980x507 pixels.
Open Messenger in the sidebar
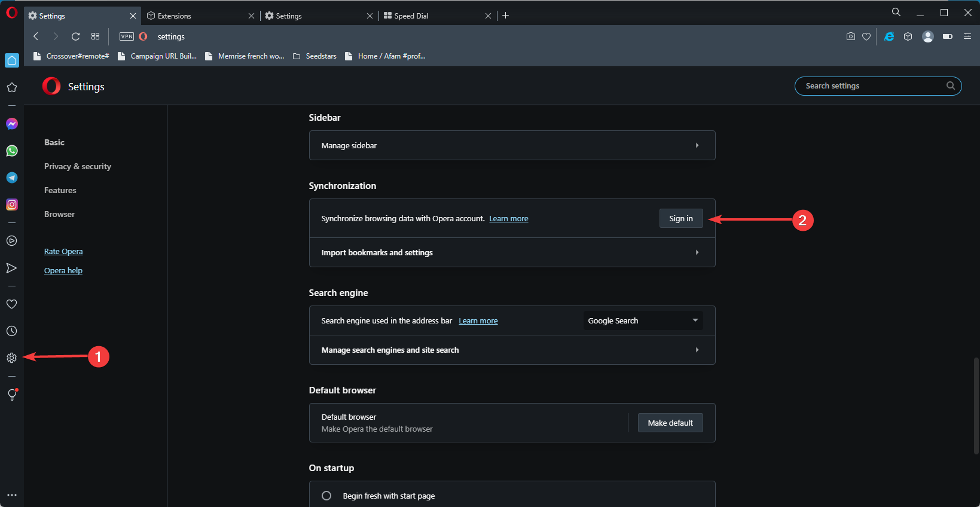(x=11, y=124)
